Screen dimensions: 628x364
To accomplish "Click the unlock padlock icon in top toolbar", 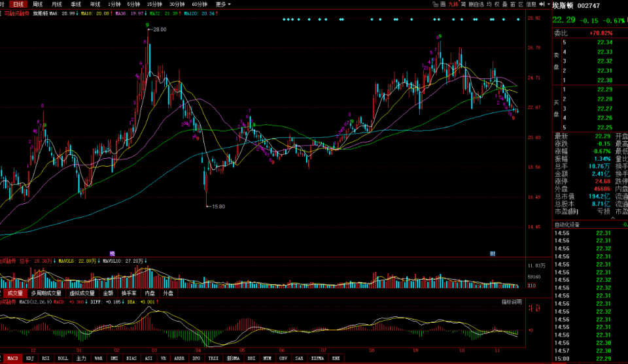I will tap(435, 5).
